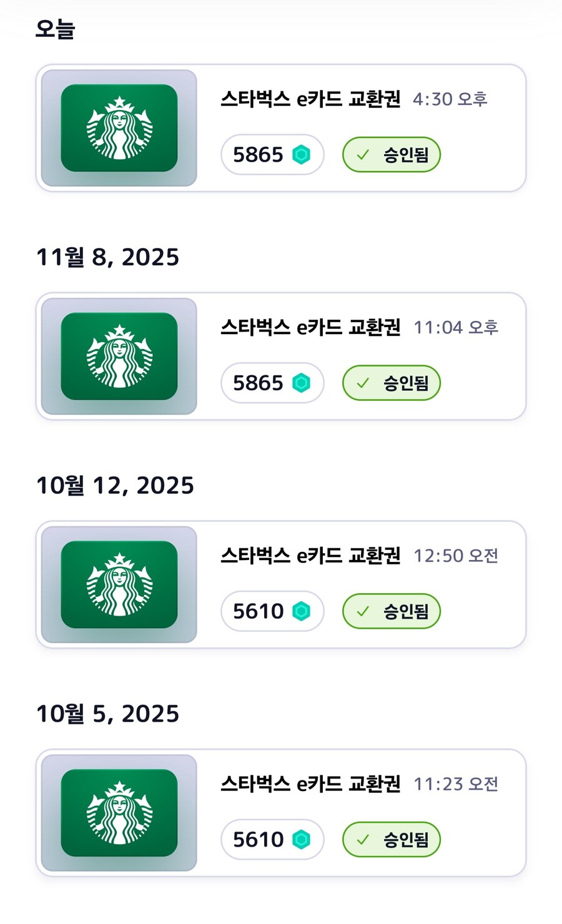
Task: Open the 12:50 오전 스타벅스 e카드 교환권 title
Action: [310, 556]
